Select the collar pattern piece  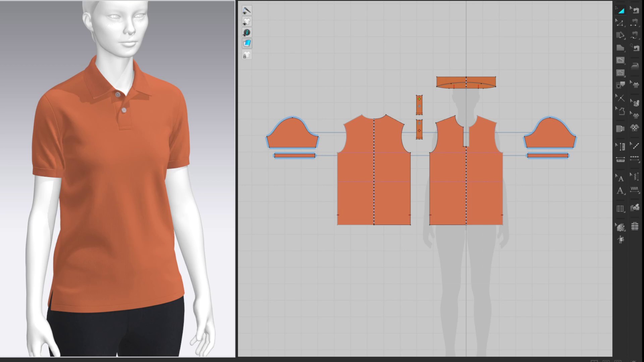466,82
